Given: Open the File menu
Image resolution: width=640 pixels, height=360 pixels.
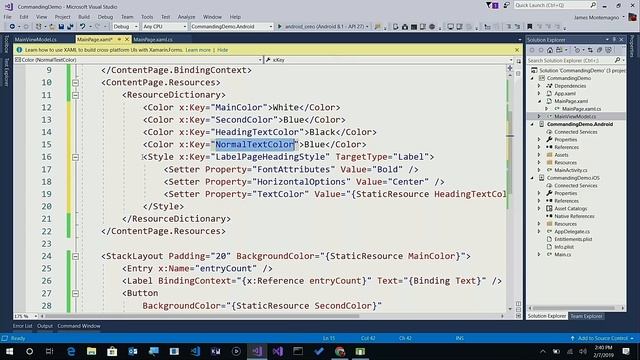Looking at the screenshot, I should coord(7,17).
